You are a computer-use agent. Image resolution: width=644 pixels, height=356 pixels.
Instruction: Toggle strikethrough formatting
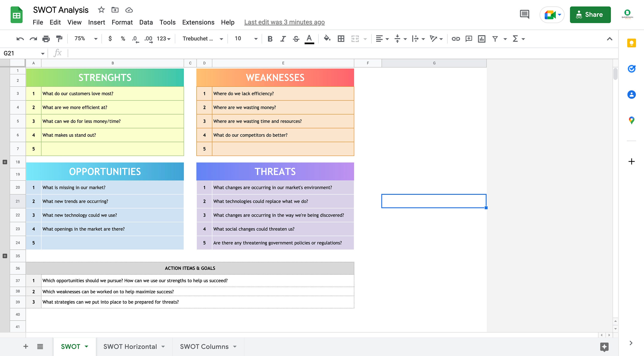coord(296,39)
